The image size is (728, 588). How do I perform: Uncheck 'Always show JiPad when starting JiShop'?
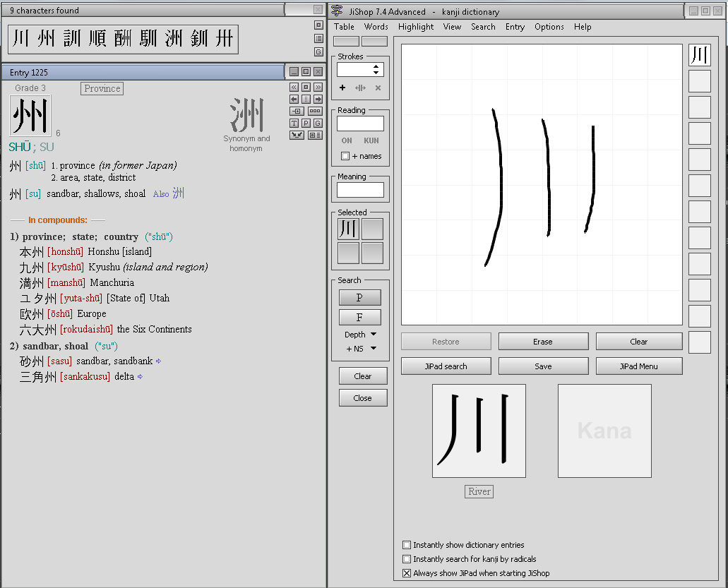(x=407, y=573)
